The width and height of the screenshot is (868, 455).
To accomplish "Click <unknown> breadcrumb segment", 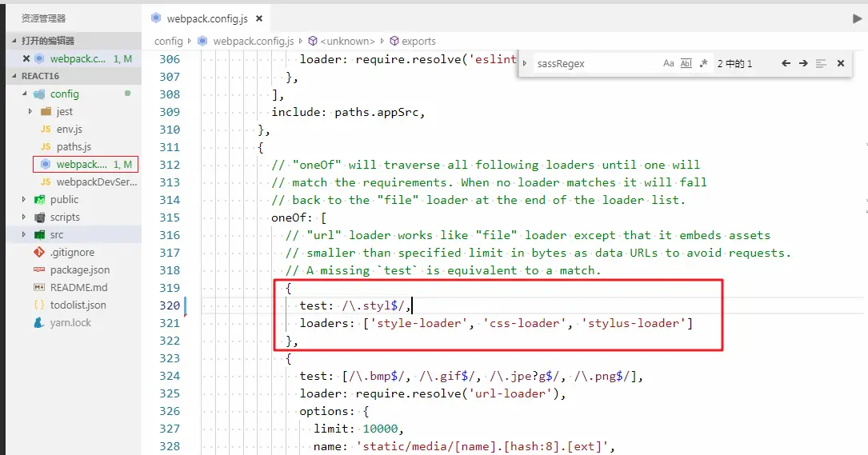I will click(x=348, y=42).
